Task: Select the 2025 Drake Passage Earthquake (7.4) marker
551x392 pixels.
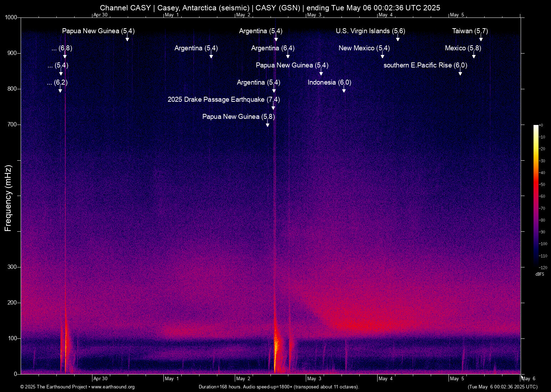Action: [x=224, y=100]
